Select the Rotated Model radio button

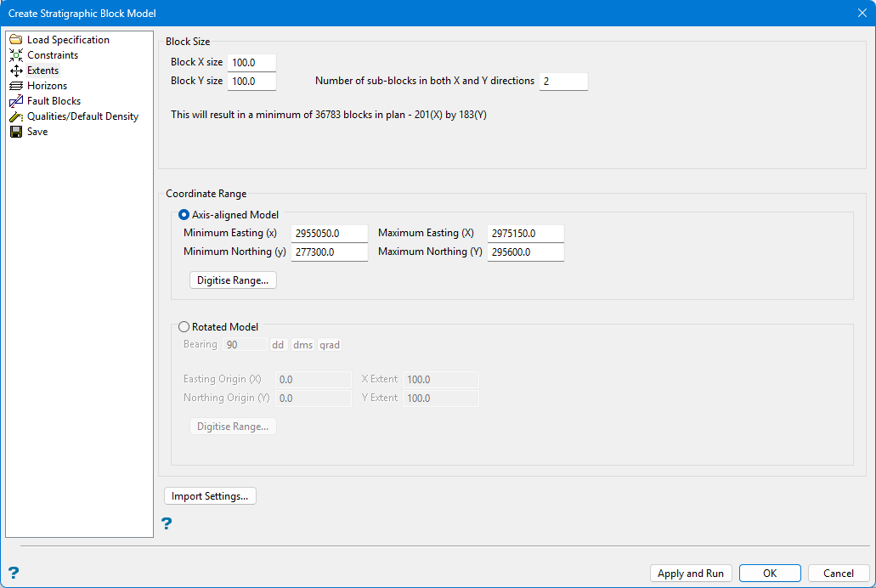tap(184, 327)
